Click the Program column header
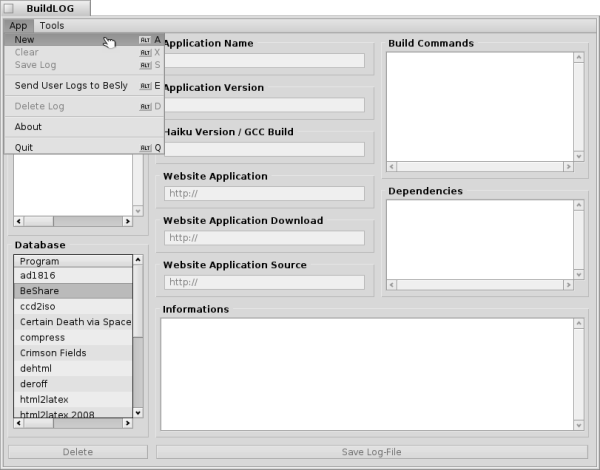 (x=72, y=261)
